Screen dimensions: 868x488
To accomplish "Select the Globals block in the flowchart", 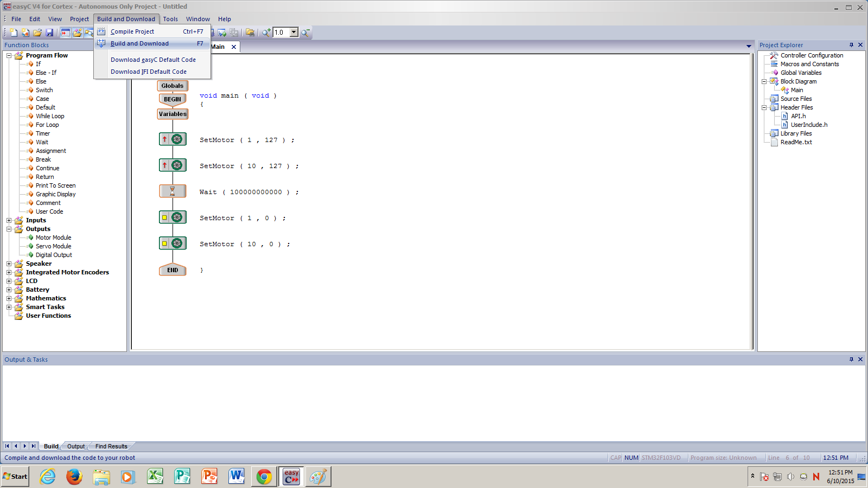I will 173,86.
